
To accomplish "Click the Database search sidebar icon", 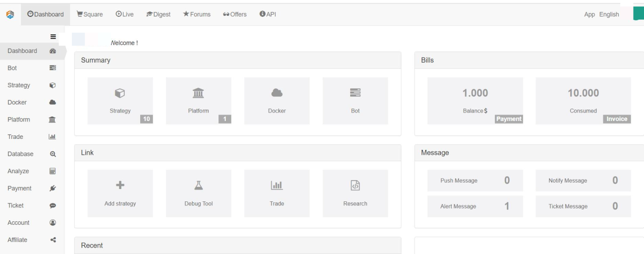I will point(53,154).
